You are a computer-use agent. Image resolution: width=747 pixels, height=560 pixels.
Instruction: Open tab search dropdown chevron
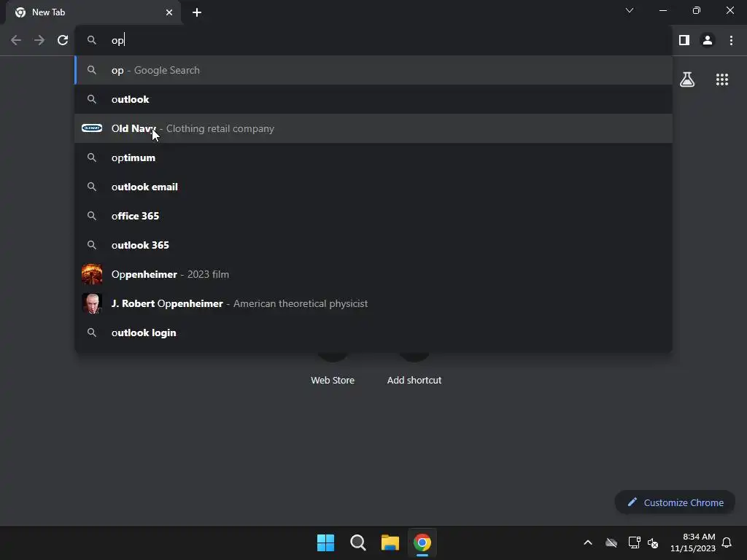coord(630,10)
